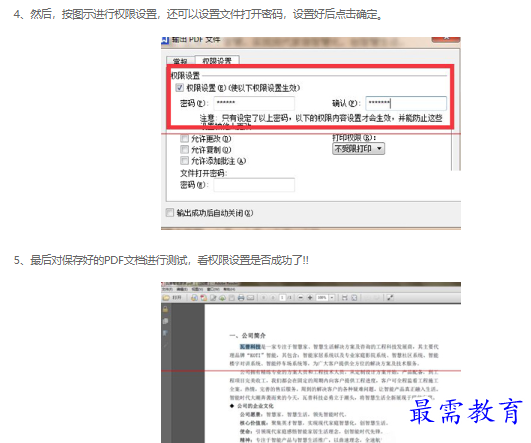Click the edit document pencil icon
This screenshot has height=443, width=531.
(x=213, y=298)
